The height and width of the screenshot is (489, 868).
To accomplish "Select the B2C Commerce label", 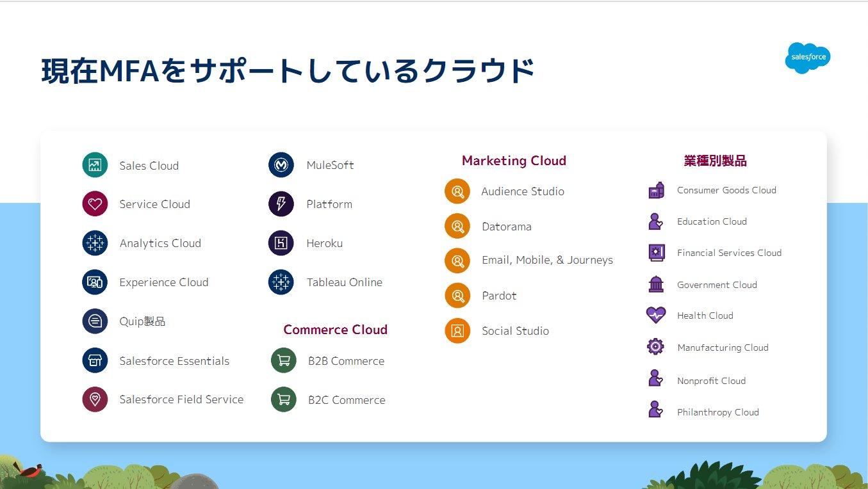I will click(347, 400).
